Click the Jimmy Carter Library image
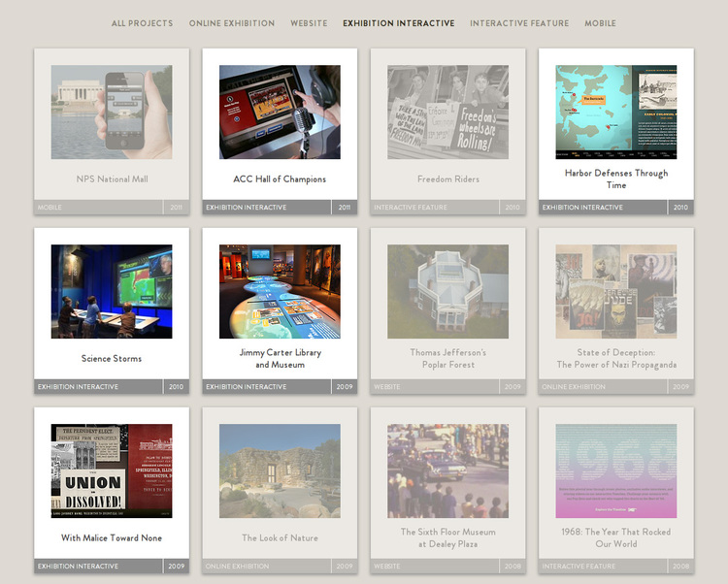 click(280, 291)
